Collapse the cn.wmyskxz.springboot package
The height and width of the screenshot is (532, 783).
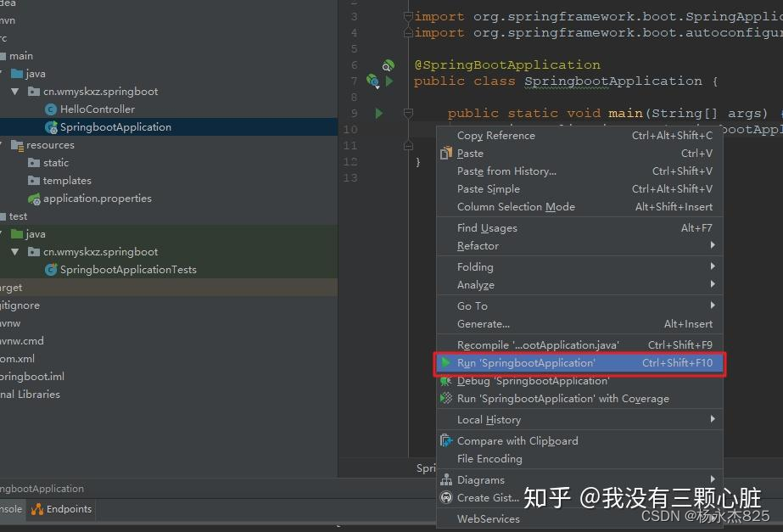pos(14,91)
